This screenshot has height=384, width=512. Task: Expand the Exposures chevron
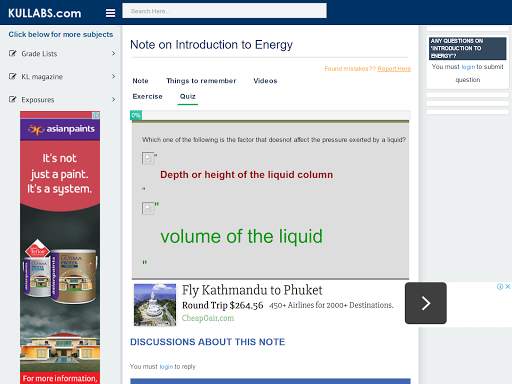pyautogui.click(x=114, y=99)
